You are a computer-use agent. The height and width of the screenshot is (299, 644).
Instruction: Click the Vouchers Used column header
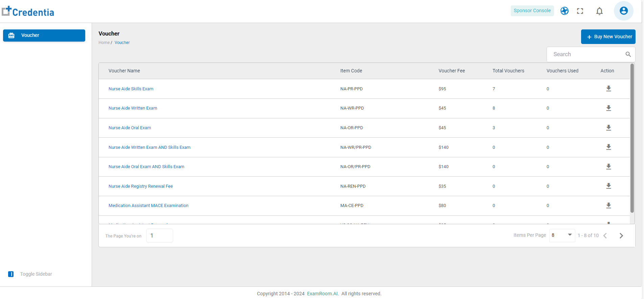(562, 71)
